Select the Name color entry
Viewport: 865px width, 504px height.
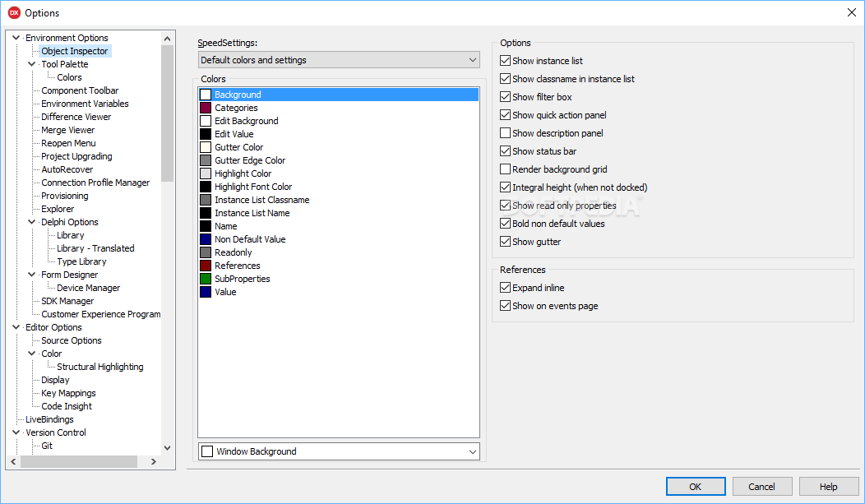(339, 227)
